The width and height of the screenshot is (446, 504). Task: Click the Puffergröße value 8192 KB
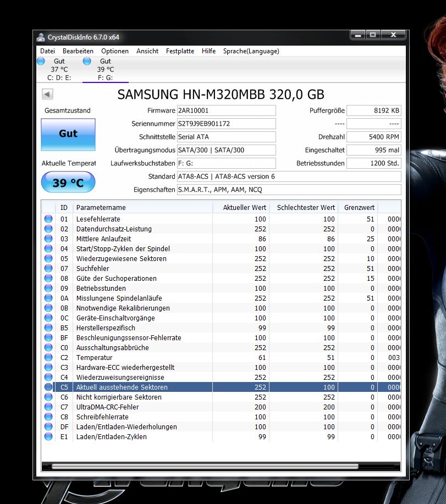(373, 110)
